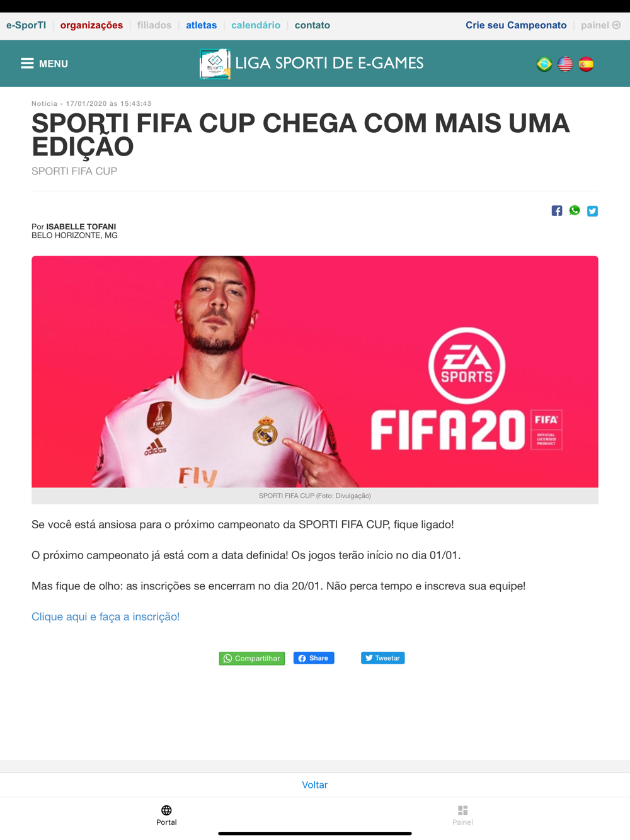Switch to the Portal tab

(x=166, y=815)
